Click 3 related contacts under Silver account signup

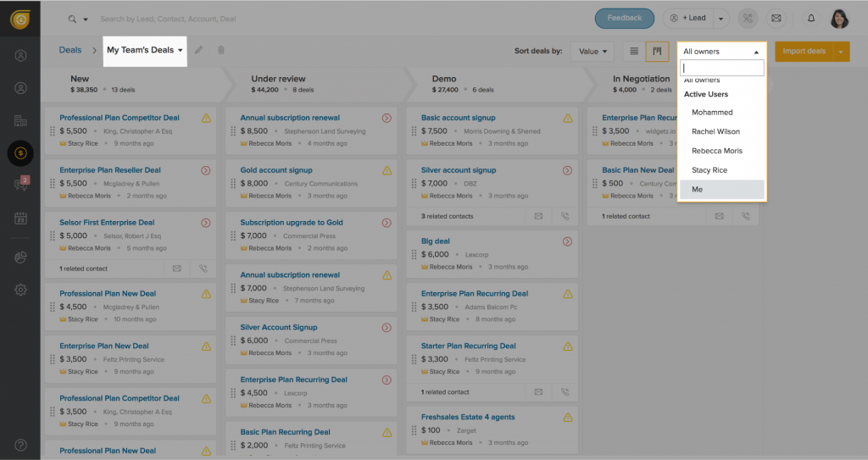(x=448, y=216)
